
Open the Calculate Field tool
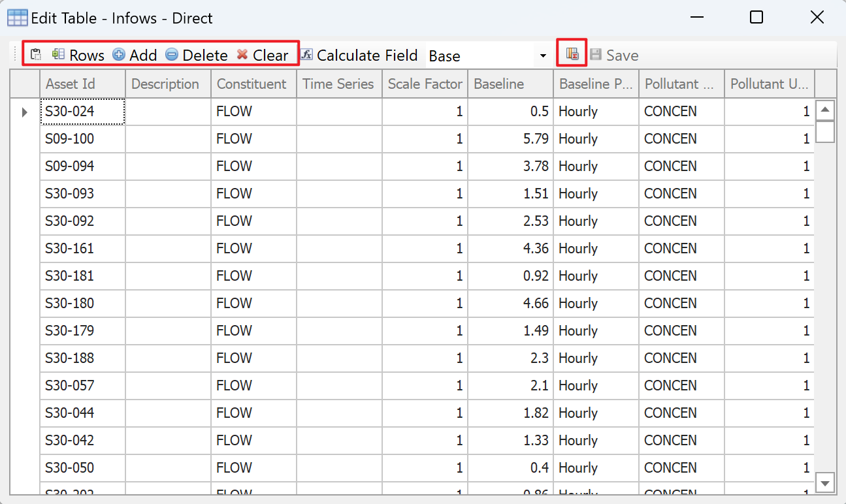[359, 55]
